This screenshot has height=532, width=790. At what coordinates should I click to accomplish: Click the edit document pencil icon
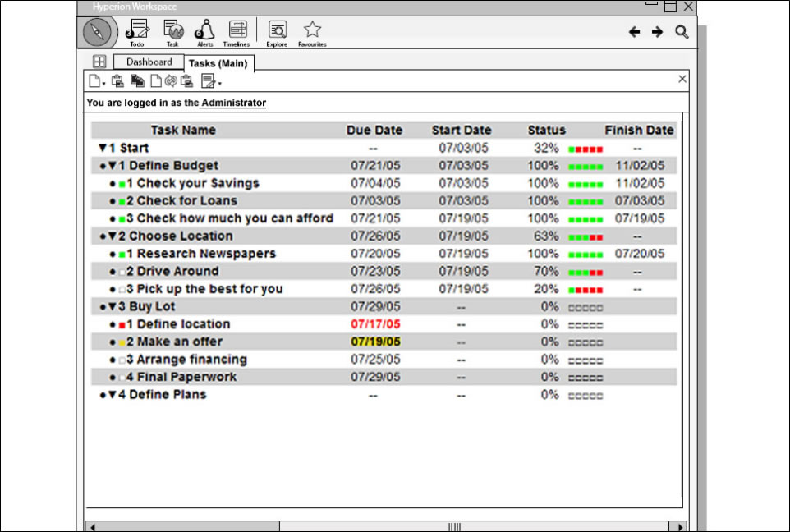(208, 80)
